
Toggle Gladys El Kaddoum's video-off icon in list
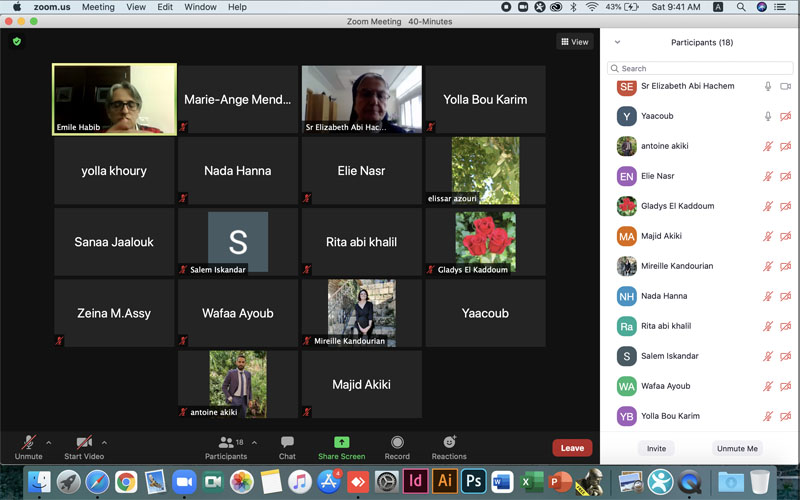point(786,206)
